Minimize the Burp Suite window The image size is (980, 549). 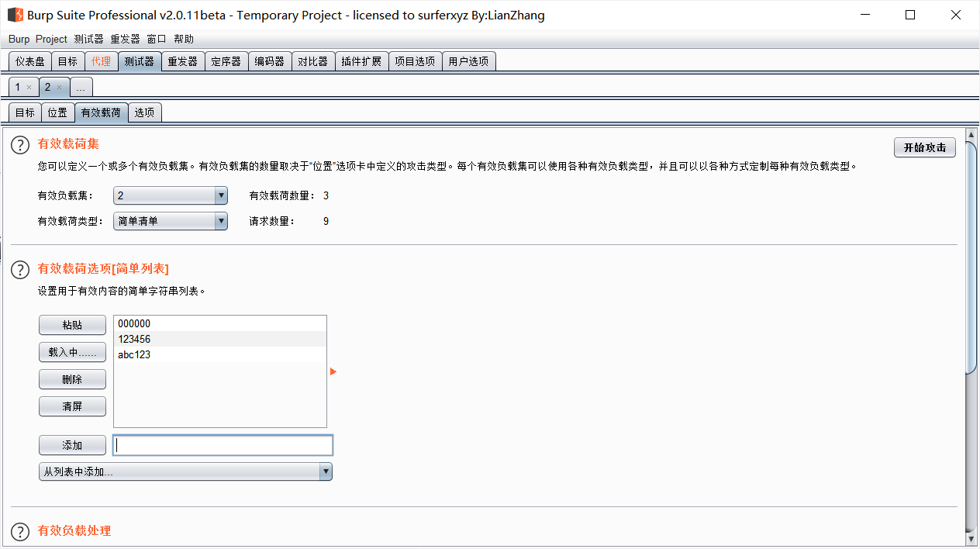[866, 15]
